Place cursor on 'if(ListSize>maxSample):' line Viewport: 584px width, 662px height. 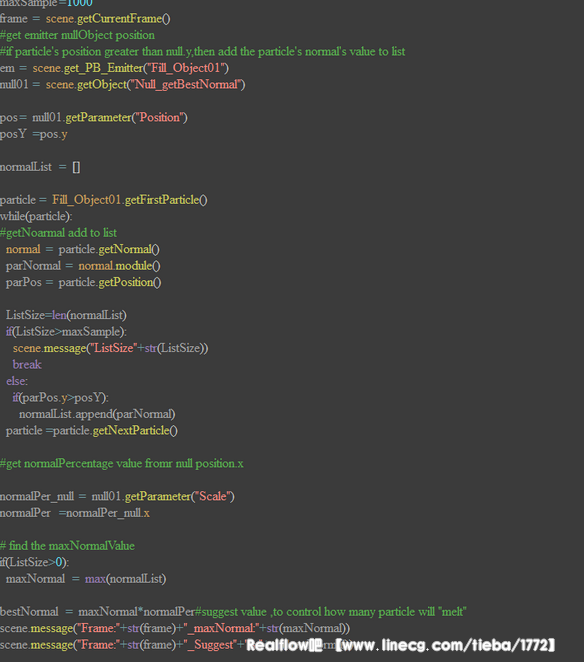(x=66, y=331)
